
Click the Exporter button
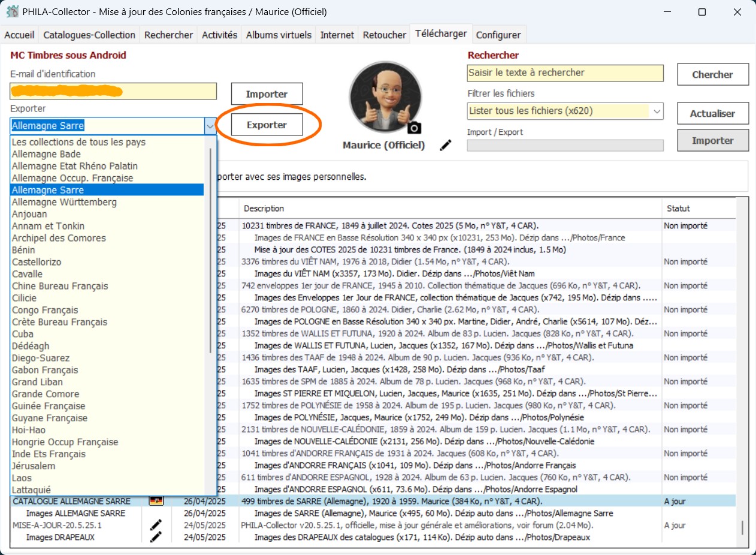pyautogui.click(x=267, y=125)
